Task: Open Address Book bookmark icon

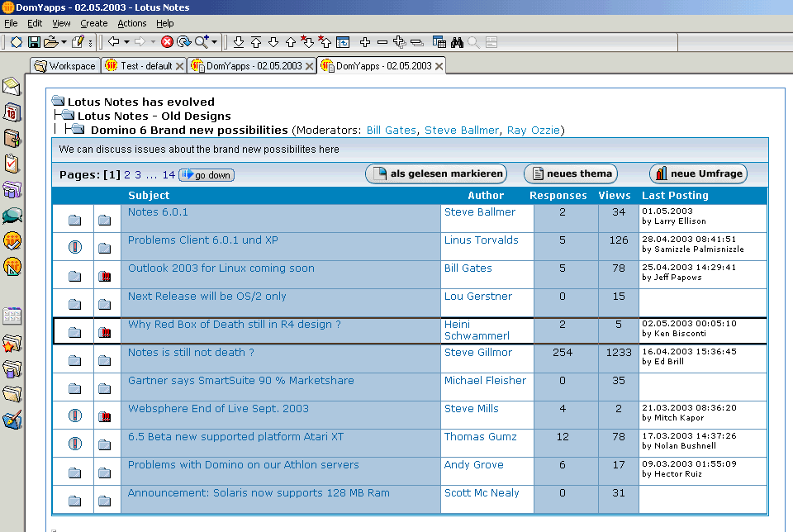Action: [x=12, y=138]
